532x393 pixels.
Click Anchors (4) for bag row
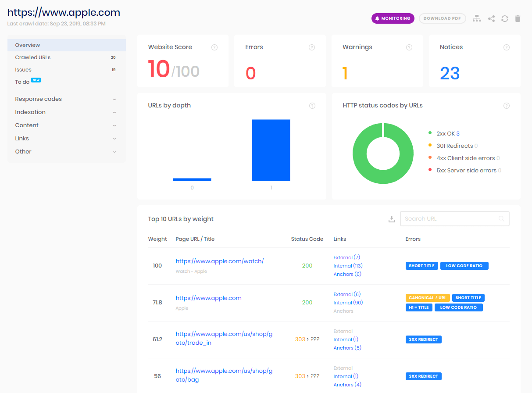[347, 385]
